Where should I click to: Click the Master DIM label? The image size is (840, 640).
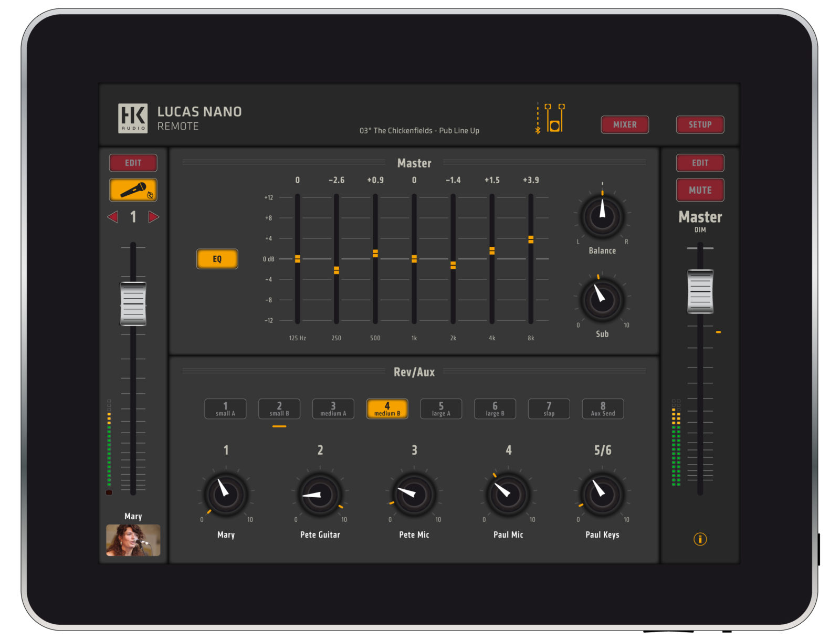coord(700,230)
